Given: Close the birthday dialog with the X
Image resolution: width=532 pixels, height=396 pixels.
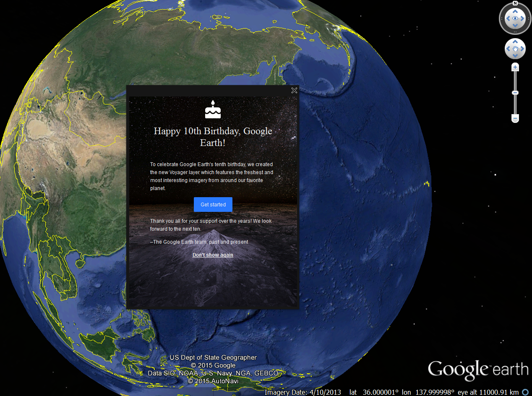Looking at the screenshot, I should tap(294, 90).
